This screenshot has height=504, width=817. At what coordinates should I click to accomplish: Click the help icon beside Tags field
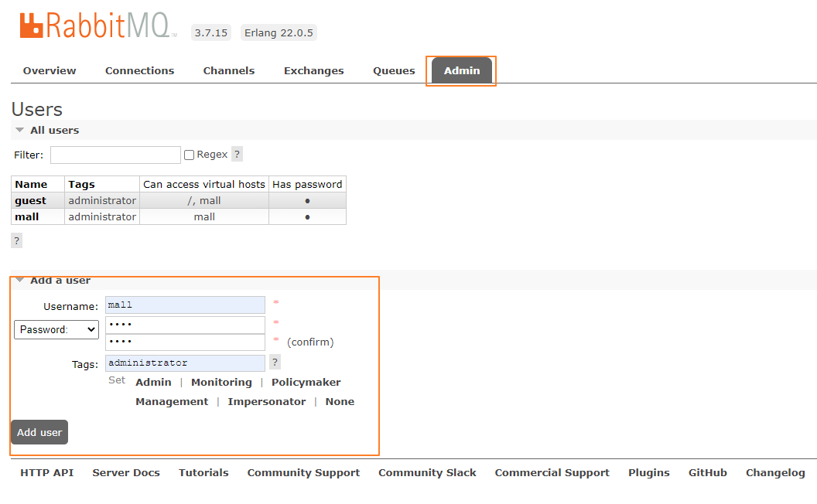pyautogui.click(x=275, y=363)
